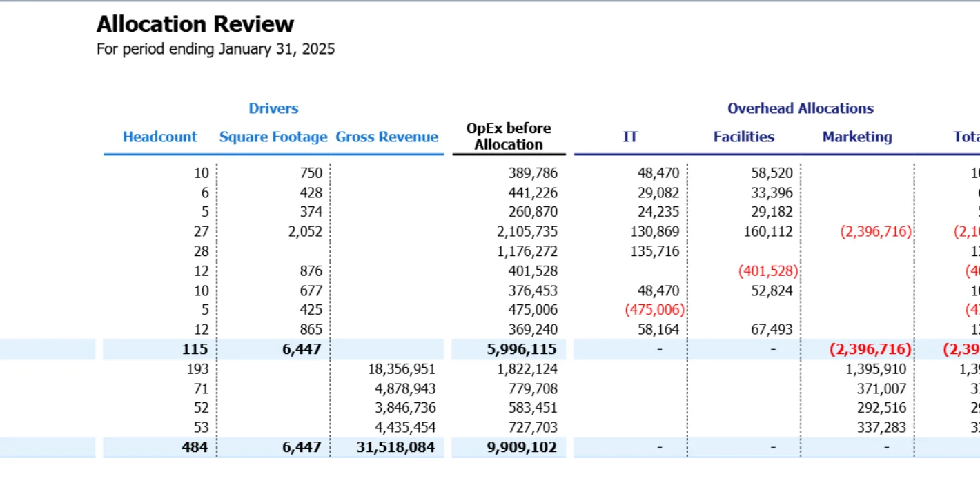Select OpEx value 441,226
The height and width of the screenshot is (483, 980).
pyautogui.click(x=533, y=193)
